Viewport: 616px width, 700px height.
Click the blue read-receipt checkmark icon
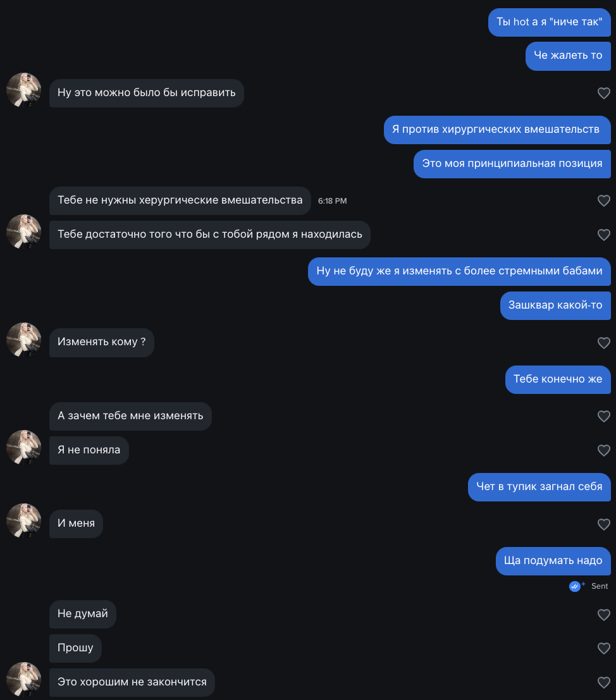pyautogui.click(x=575, y=586)
